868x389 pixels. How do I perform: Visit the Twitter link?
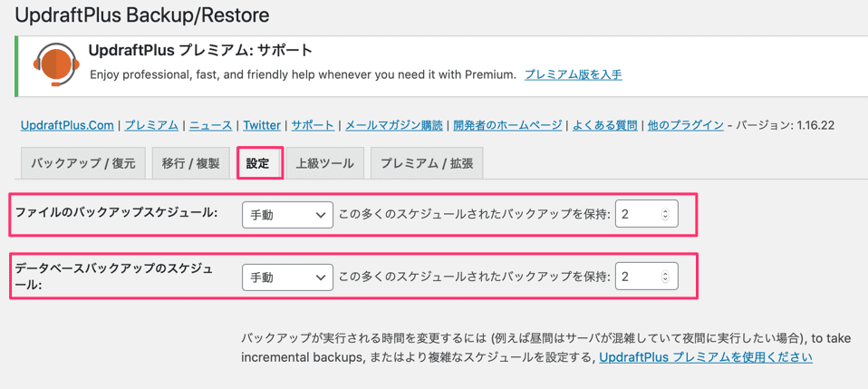(262, 125)
